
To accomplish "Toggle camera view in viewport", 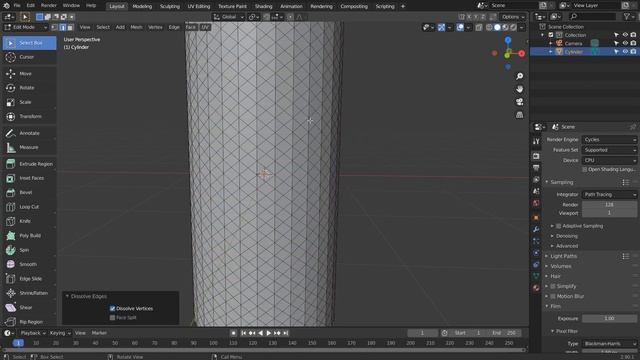I will click(x=519, y=102).
